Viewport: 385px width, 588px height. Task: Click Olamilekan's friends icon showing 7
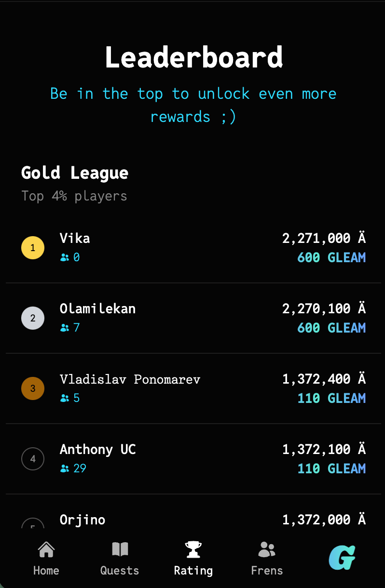pyautogui.click(x=65, y=328)
